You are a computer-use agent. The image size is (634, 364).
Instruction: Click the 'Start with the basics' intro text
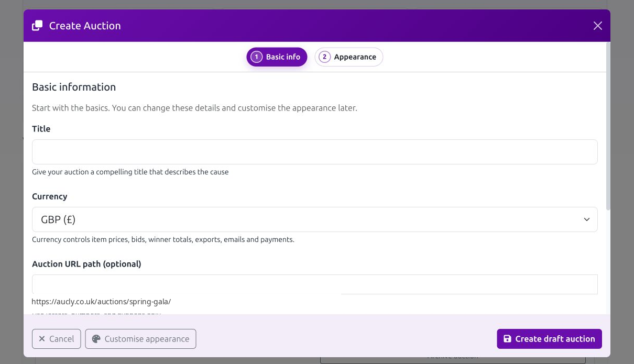point(194,108)
